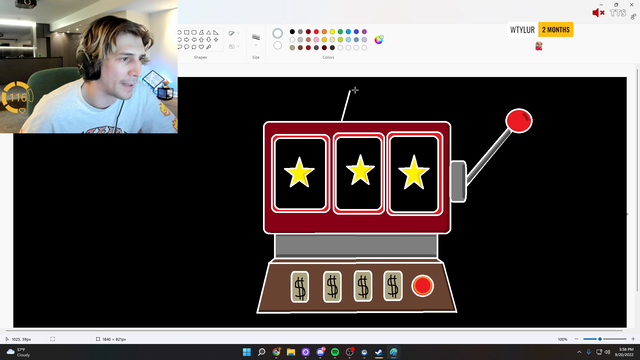Pick the white color swatch in second row
Screen dimensions: 640x360
292,40
